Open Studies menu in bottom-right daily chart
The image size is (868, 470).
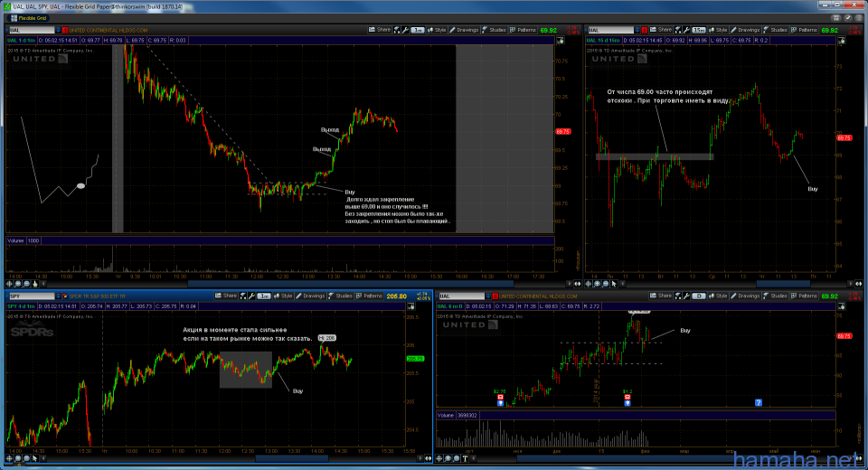(775, 296)
